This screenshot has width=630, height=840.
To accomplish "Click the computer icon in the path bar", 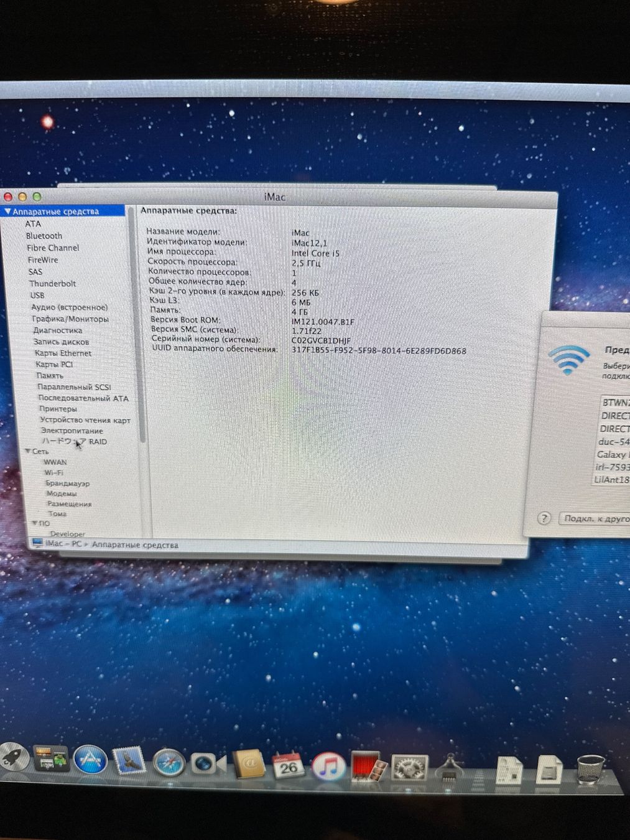I will click(x=38, y=543).
